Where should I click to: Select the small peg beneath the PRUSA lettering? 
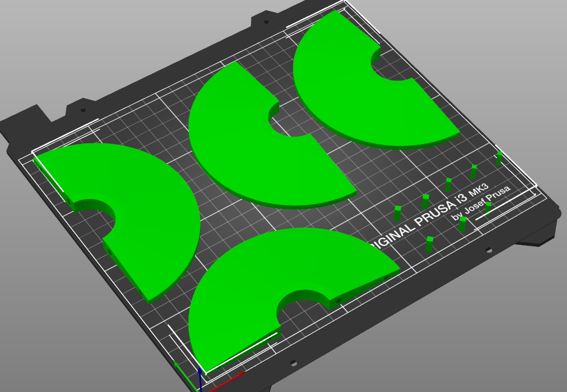(x=429, y=244)
